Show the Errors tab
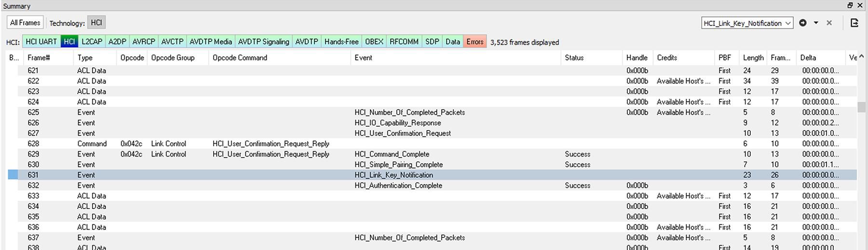The width and height of the screenshot is (868, 250). 475,42
